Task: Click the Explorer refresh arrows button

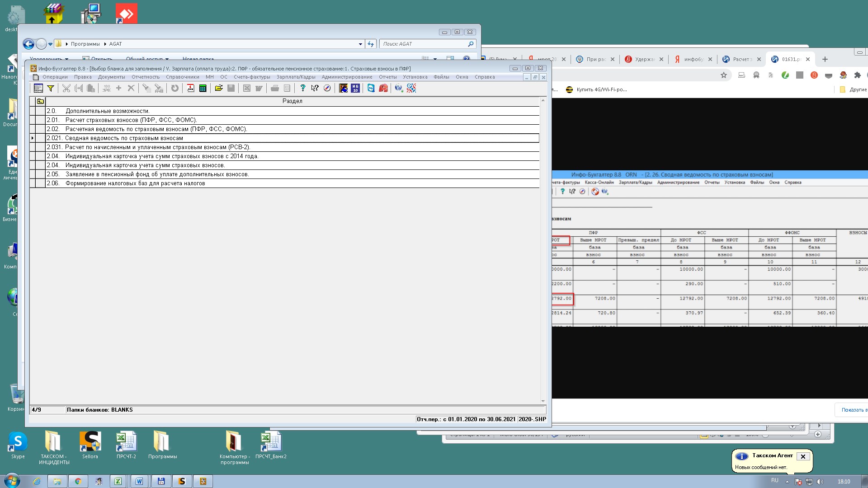Action: click(x=371, y=44)
